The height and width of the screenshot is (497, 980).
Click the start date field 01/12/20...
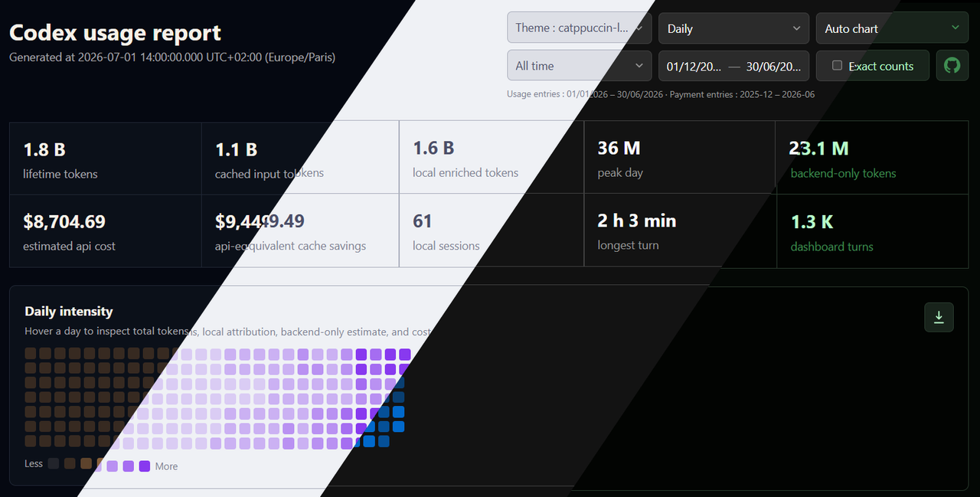pyautogui.click(x=694, y=67)
